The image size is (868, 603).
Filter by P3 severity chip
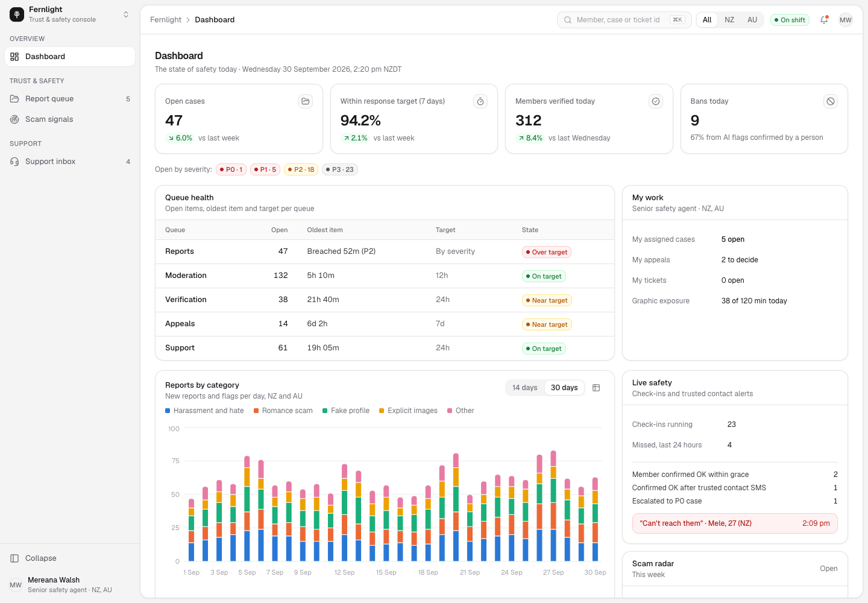(340, 169)
